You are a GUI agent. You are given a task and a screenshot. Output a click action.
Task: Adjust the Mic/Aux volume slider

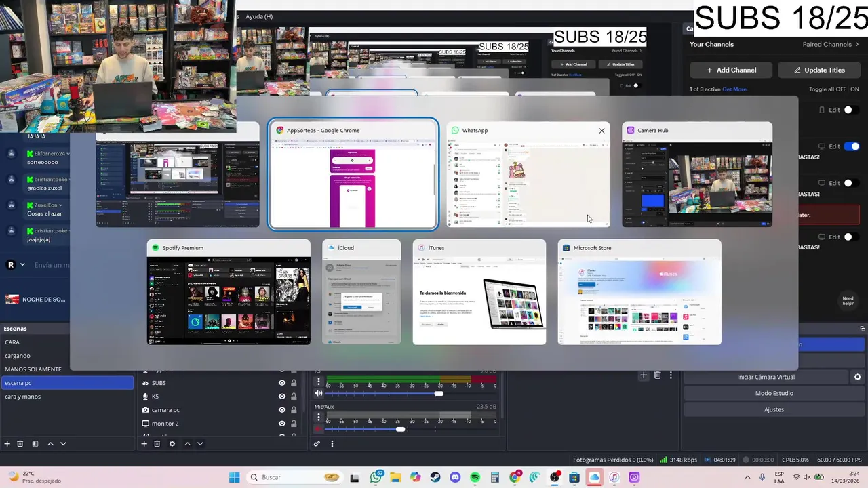click(x=410, y=429)
